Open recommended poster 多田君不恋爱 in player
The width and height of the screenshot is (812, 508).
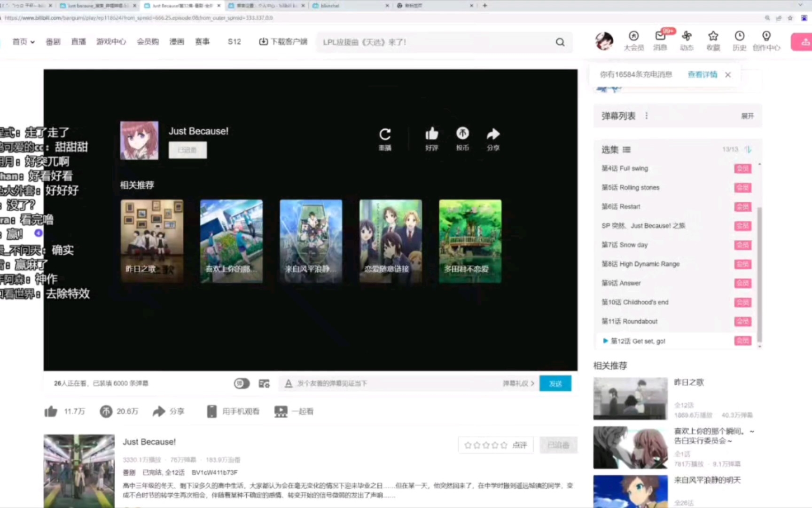coord(470,241)
